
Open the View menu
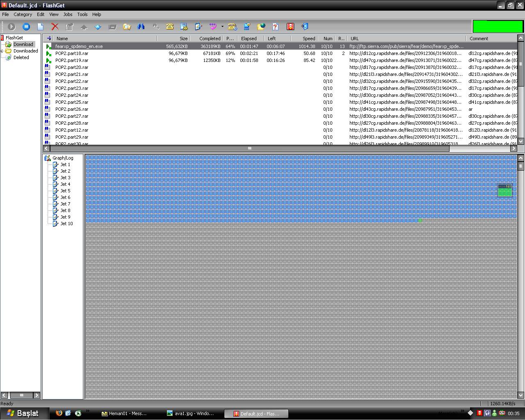[x=54, y=14]
